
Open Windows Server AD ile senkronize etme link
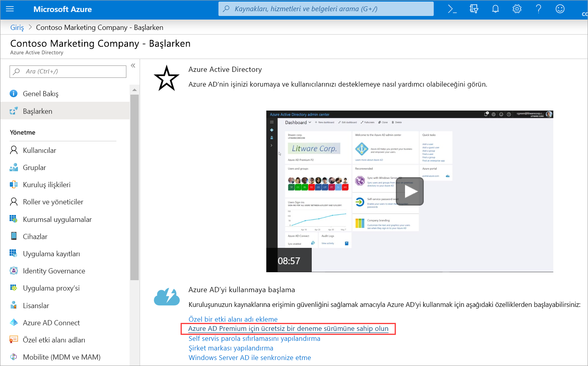(x=250, y=358)
